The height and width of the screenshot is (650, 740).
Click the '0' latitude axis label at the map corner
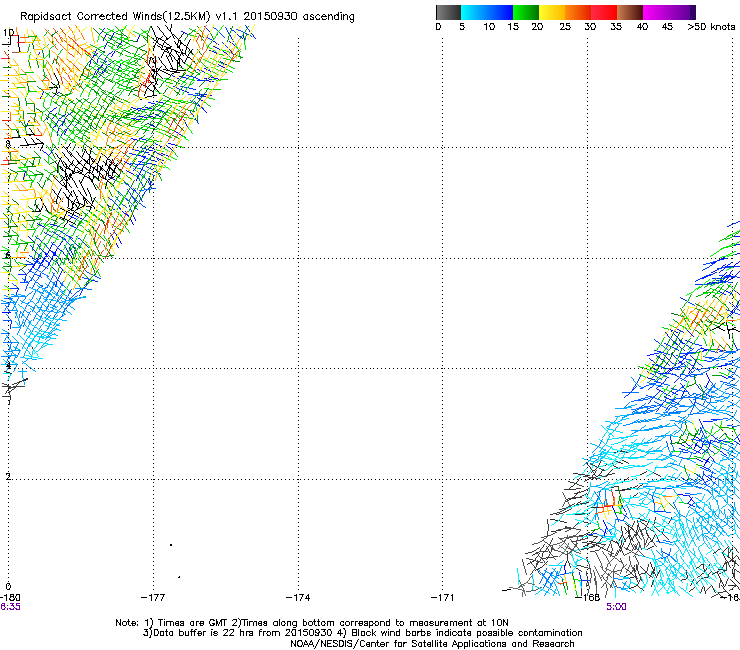(x=8, y=587)
